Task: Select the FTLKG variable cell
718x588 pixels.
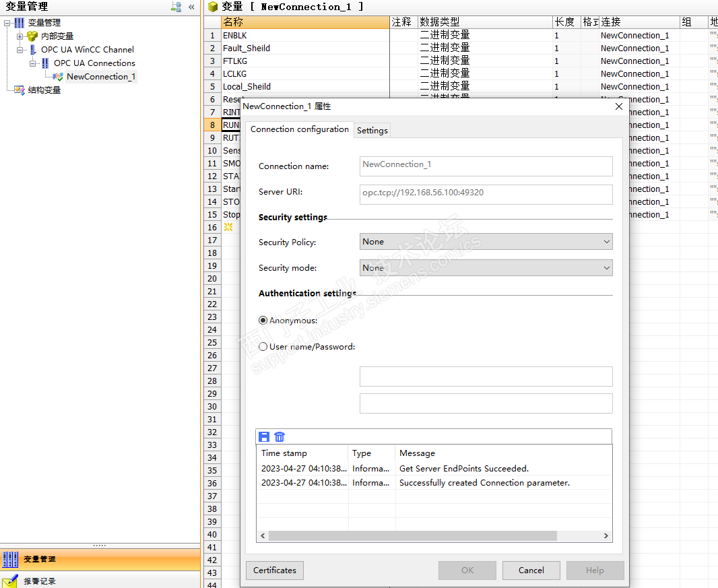Action: click(x=305, y=61)
